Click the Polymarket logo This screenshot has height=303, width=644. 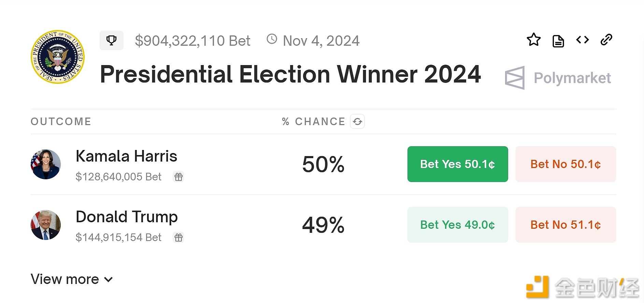[x=558, y=78]
